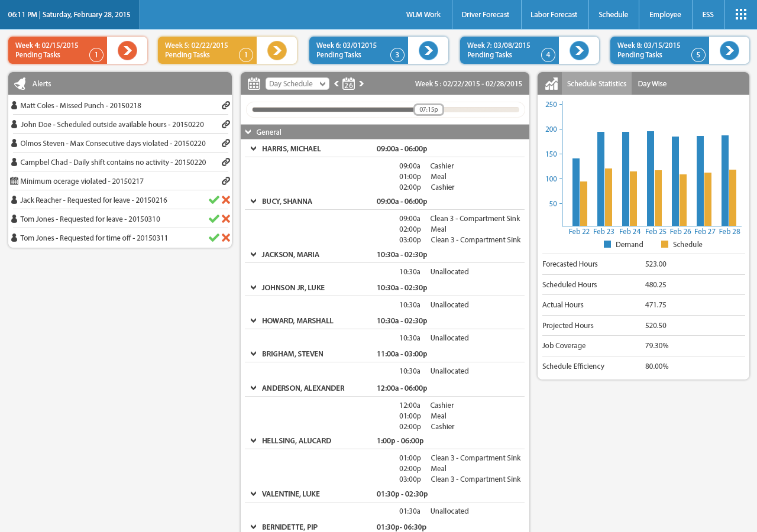Click the Feb 25 Demand bar
This screenshot has height=532, width=757.
pyautogui.click(x=651, y=179)
